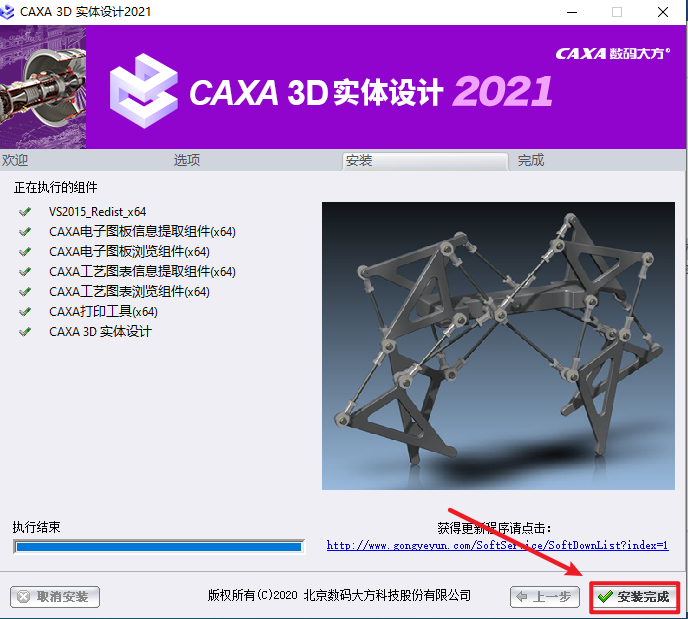Click the 安装完成 button
This screenshot has height=619, width=688.
pyautogui.click(x=634, y=597)
